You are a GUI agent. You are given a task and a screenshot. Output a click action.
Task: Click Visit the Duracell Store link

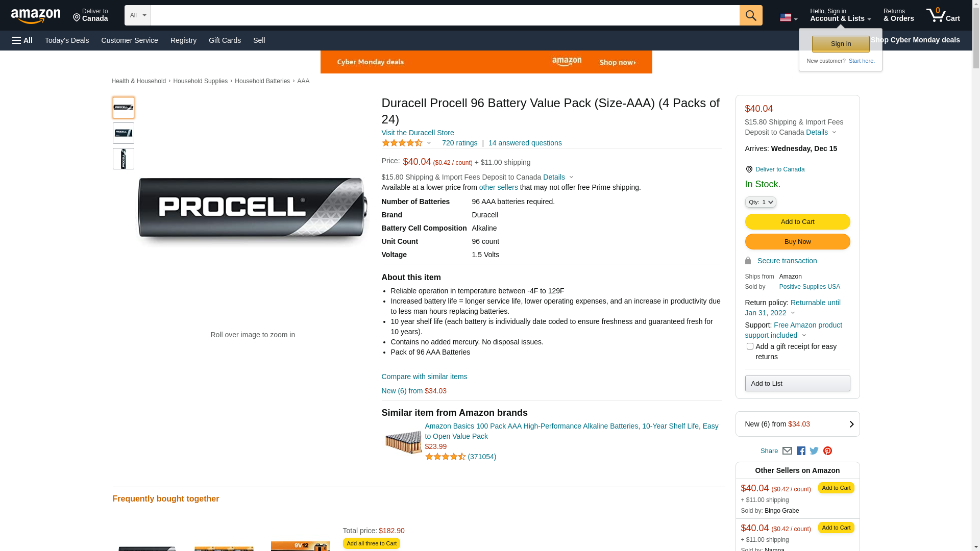418,133
